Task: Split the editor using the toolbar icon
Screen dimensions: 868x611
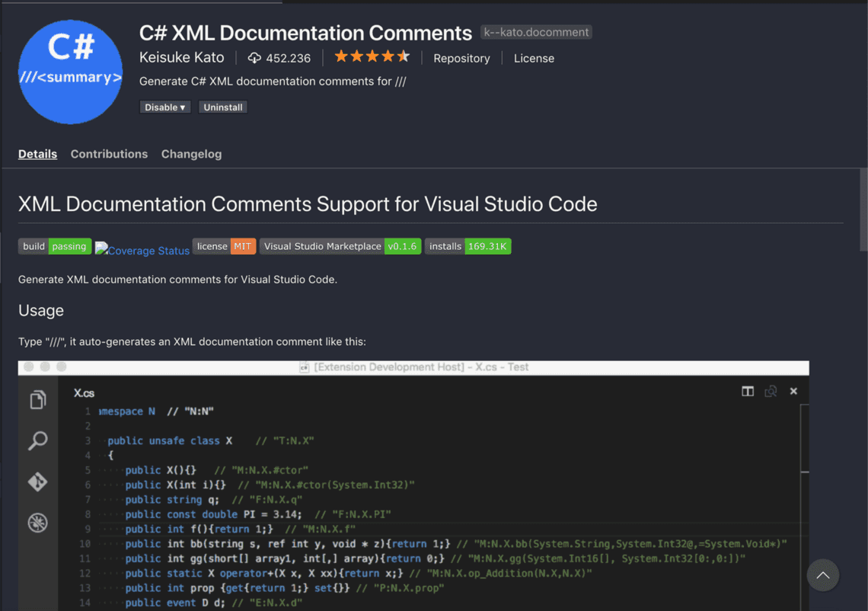Action: [x=747, y=391]
